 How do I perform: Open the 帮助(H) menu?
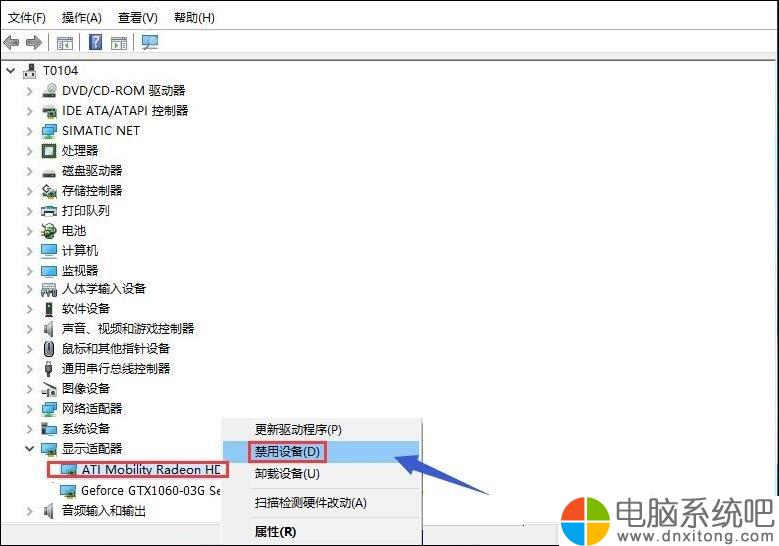[194, 18]
